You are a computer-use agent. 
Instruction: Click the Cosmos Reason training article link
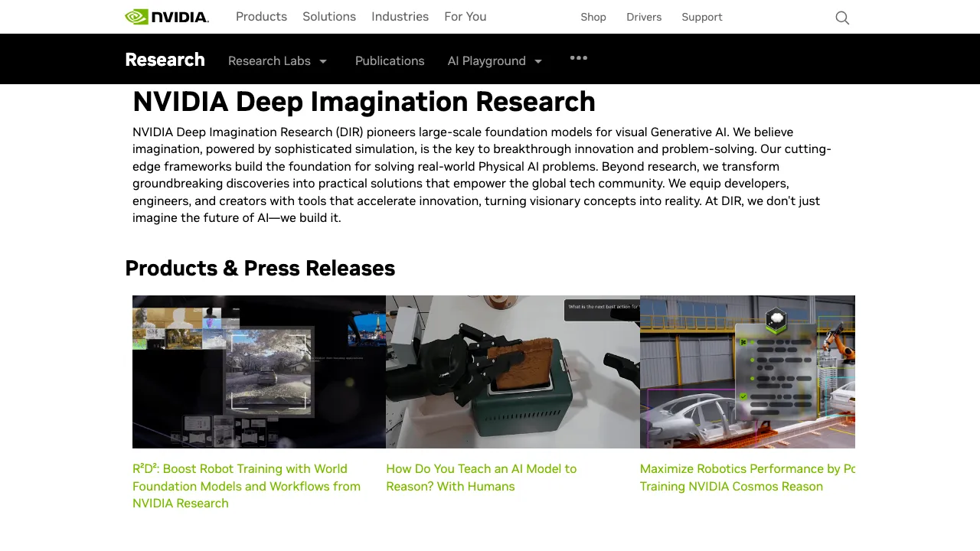coord(746,478)
